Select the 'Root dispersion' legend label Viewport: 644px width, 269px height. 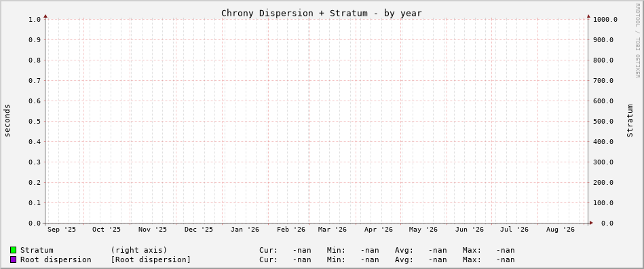pyautogui.click(x=56, y=260)
